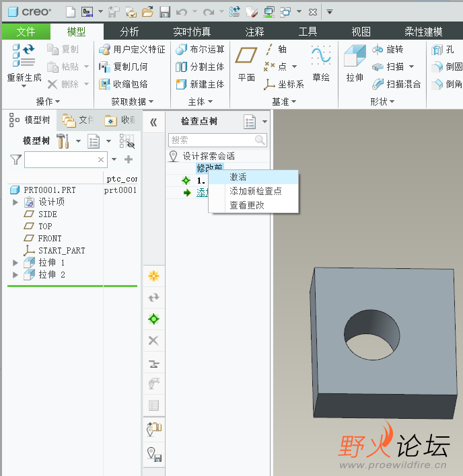Select the Hole (孔) tool
Screen dimensions: 463x476
point(442,49)
